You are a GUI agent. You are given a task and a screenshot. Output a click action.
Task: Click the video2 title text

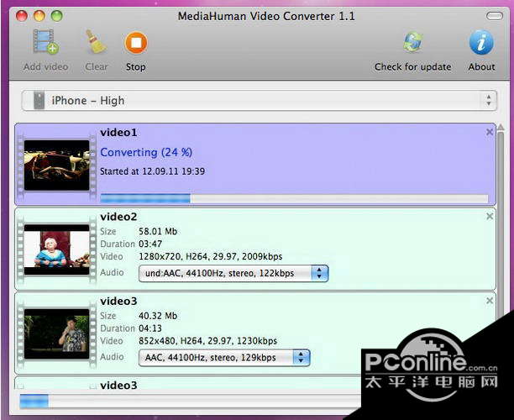(118, 217)
